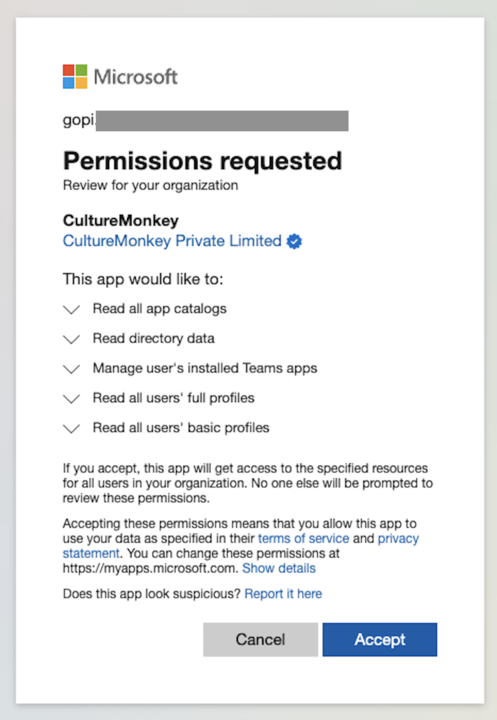Viewport: 497px width, 720px height.
Task: Open the terms of service link
Action: (x=304, y=538)
